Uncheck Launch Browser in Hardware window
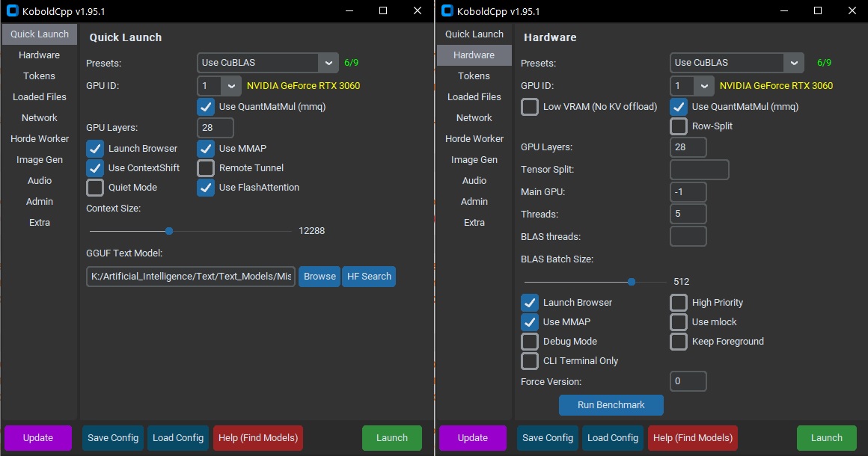The image size is (868, 456). (x=530, y=302)
